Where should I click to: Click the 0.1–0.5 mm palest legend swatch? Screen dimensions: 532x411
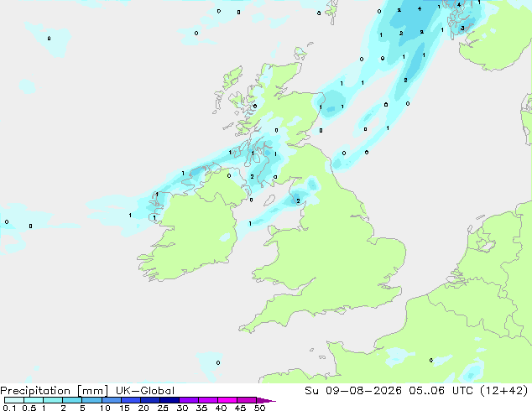(14, 400)
